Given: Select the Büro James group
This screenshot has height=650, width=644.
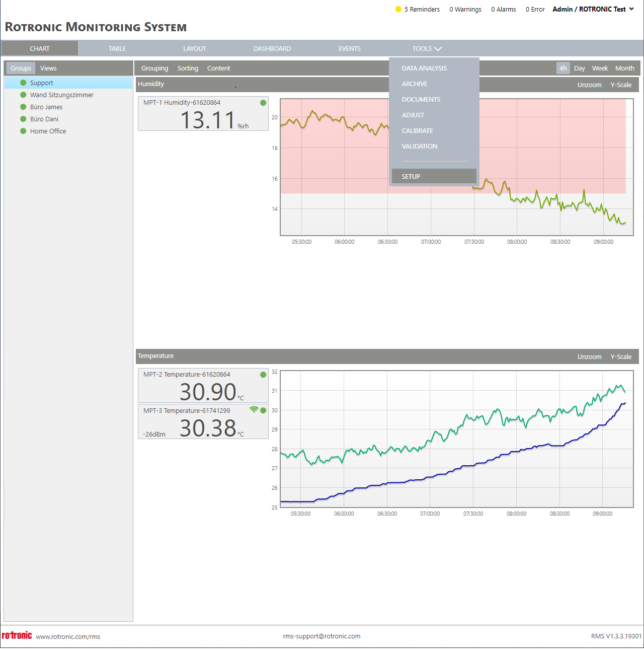Looking at the screenshot, I should 68,107.
